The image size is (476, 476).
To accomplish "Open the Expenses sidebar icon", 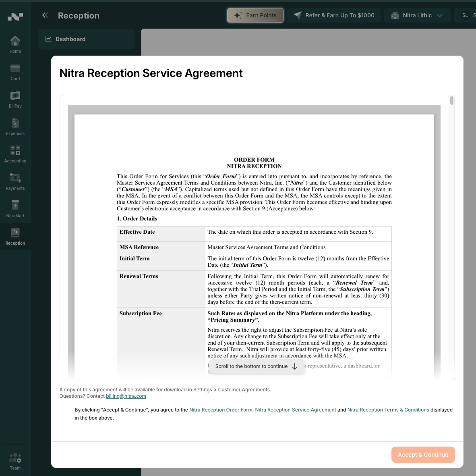I will [x=15, y=123].
